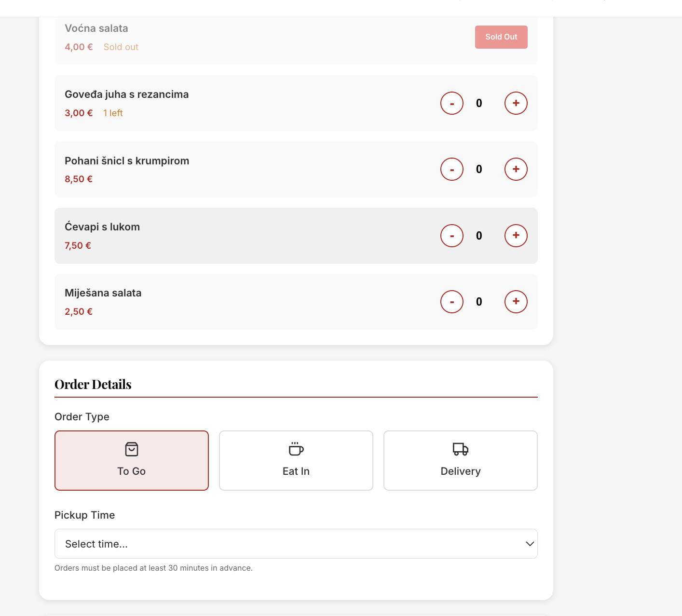
Task: Click the Pickup Time chevron arrow
Action: pyautogui.click(x=530, y=544)
